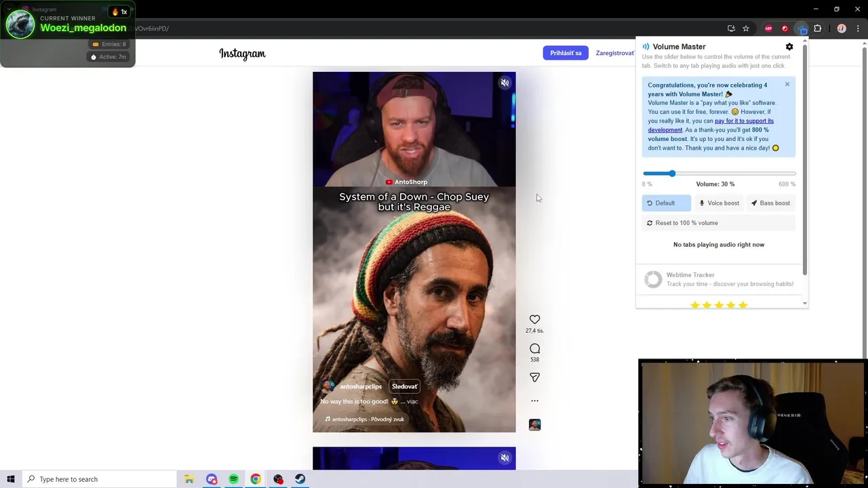
Task: Open OBS from the taskbar
Action: pyautogui.click(x=278, y=479)
